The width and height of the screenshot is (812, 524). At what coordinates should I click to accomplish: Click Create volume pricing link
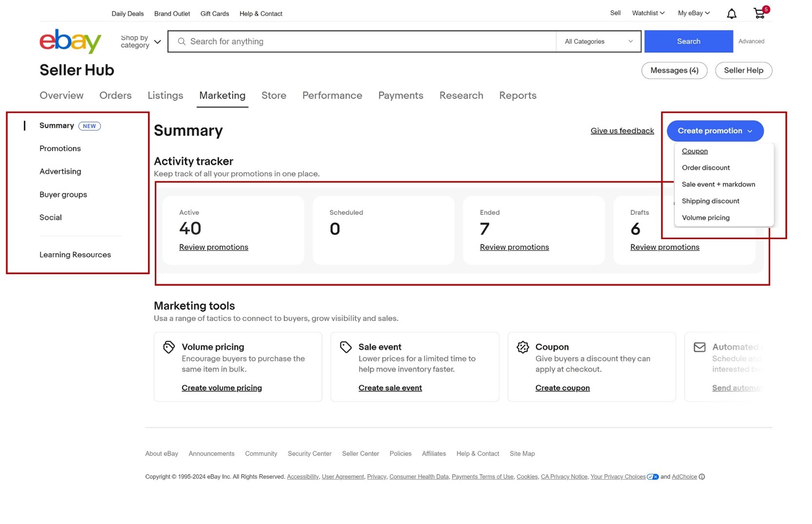pos(222,388)
